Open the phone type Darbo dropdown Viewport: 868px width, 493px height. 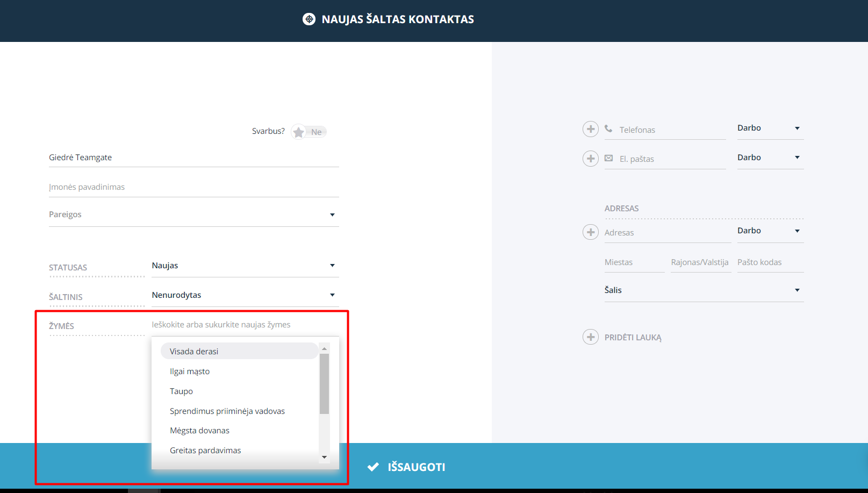point(770,128)
